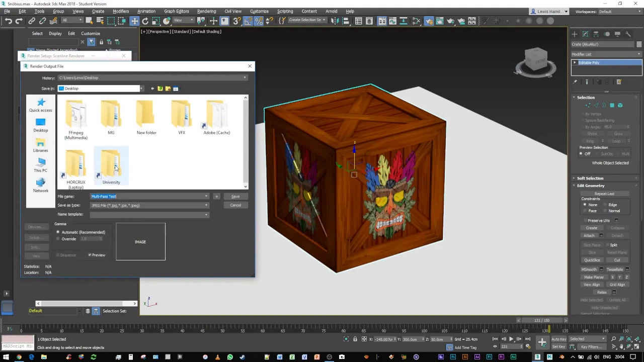
Task: Select Element sub-object level icon
Action: point(620,105)
